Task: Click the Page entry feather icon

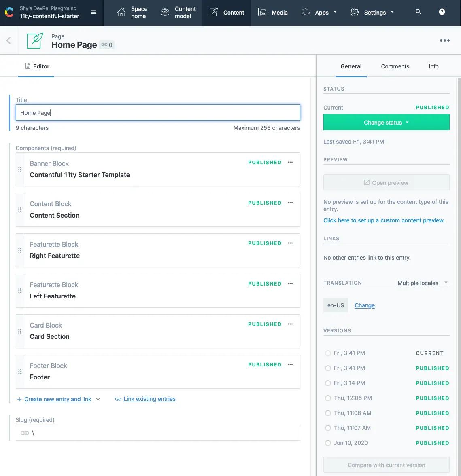Action: [35, 40]
